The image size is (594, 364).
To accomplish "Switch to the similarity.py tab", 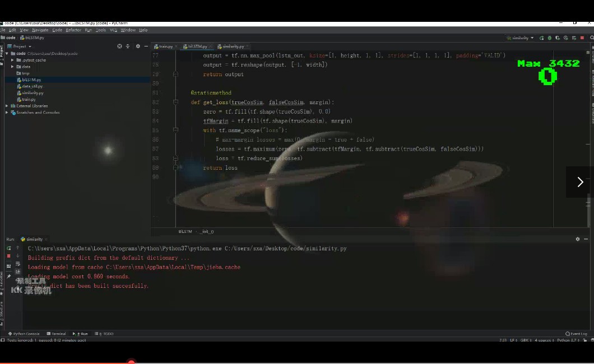I will (x=233, y=46).
